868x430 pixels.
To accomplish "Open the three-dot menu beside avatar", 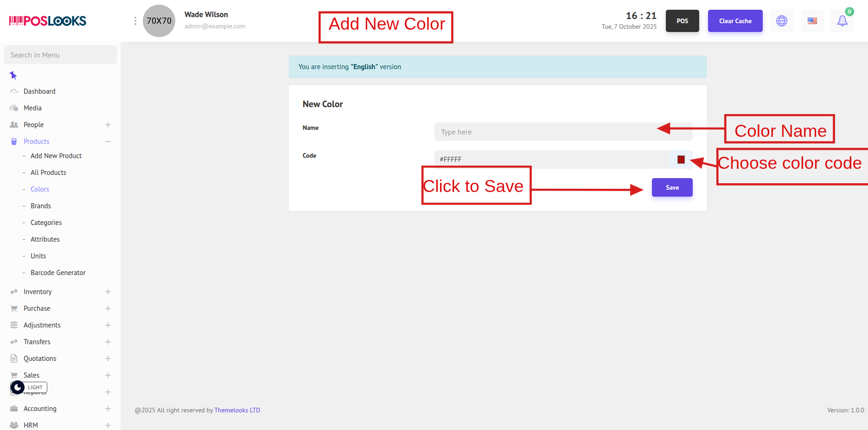I will [x=135, y=21].
